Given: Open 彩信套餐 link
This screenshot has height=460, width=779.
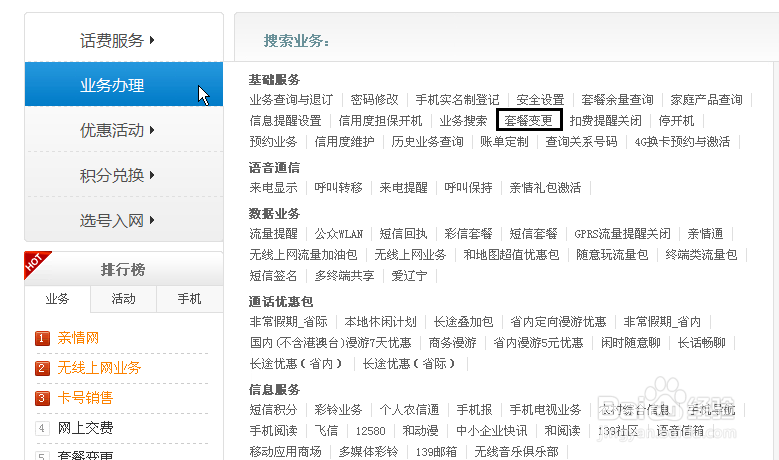Looking at the screenshot, I should click(468, 234).
